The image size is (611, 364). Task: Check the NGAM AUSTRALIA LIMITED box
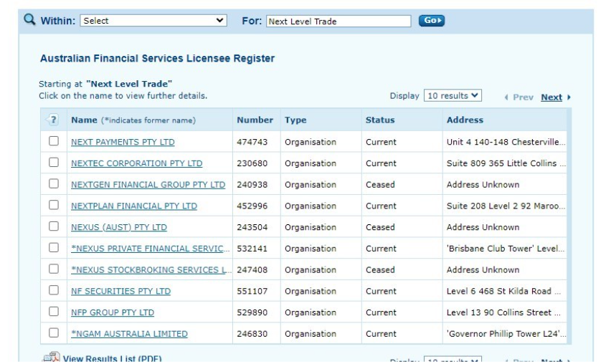pyautogui.click(x=54, y=333)
